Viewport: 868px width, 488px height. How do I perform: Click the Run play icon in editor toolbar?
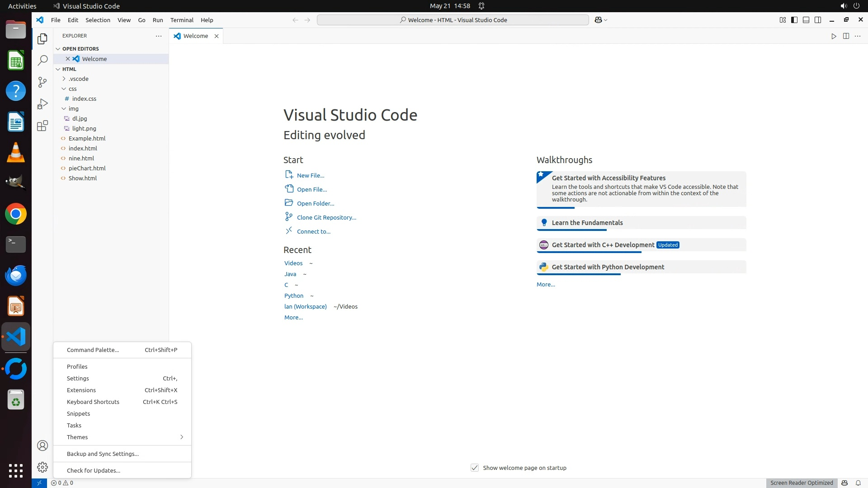point(834,36)
